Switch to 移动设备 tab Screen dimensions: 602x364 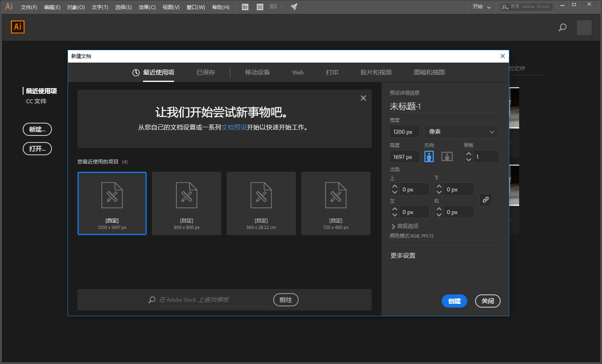pyautogui.click(x=257, y=72)
